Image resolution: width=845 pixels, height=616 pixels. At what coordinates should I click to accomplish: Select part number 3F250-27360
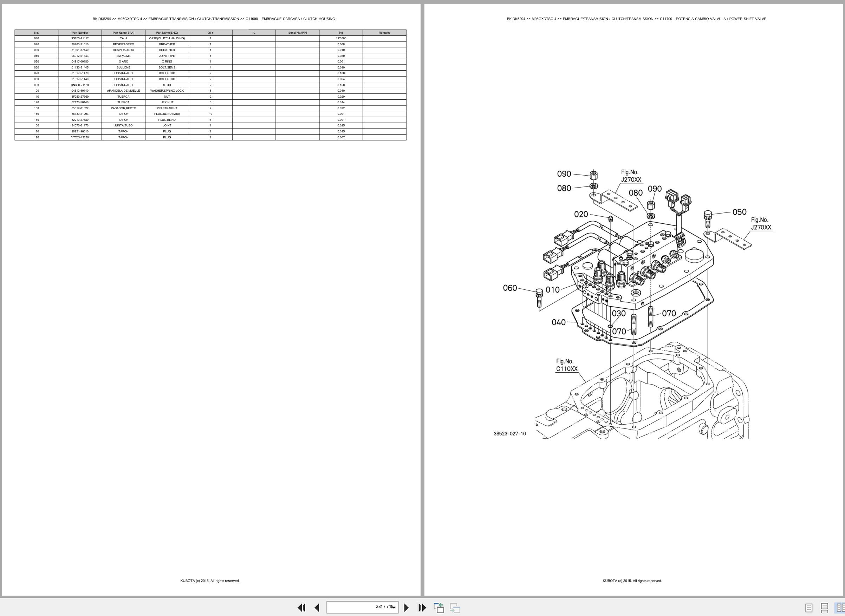point(80,97)
